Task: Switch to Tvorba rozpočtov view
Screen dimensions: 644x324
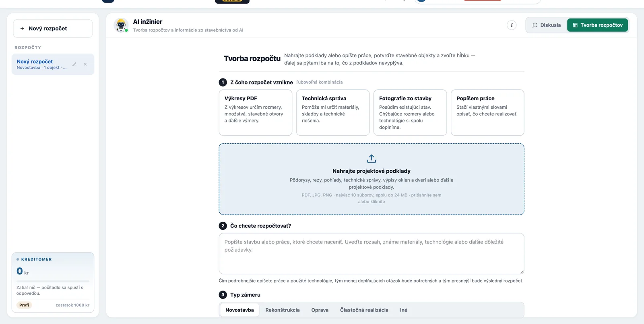Action: (x=598, y=25)
